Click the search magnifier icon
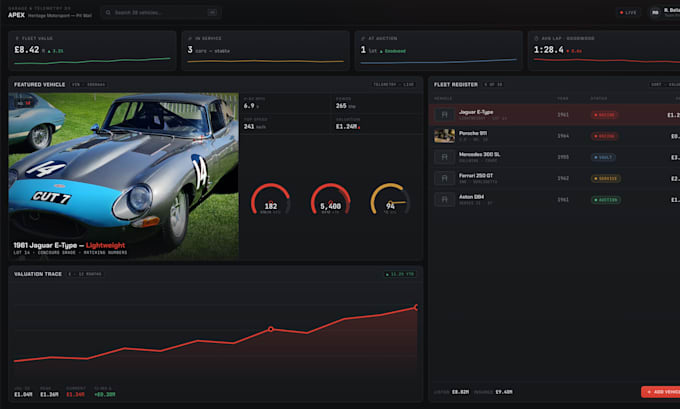Viewport: 680px width, 409px height. point(108,13)
